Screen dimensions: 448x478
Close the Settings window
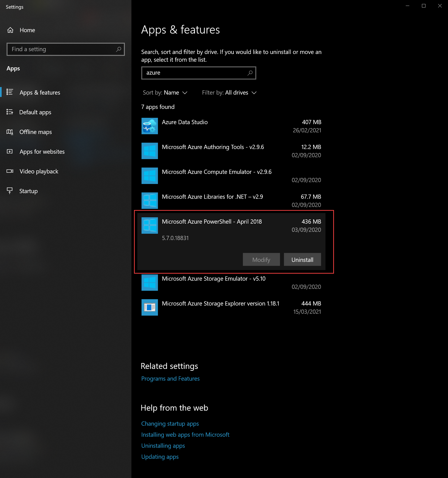(440, 6)
